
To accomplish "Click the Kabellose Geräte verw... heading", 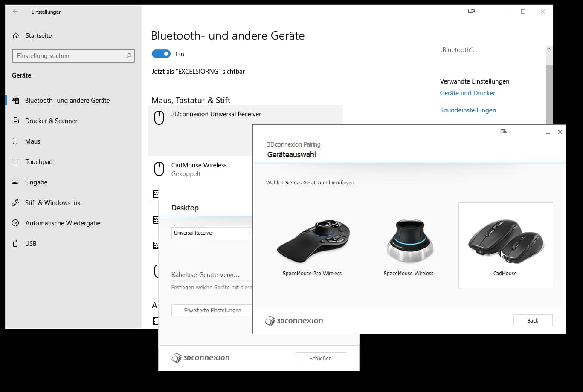I will click(206, 275).
